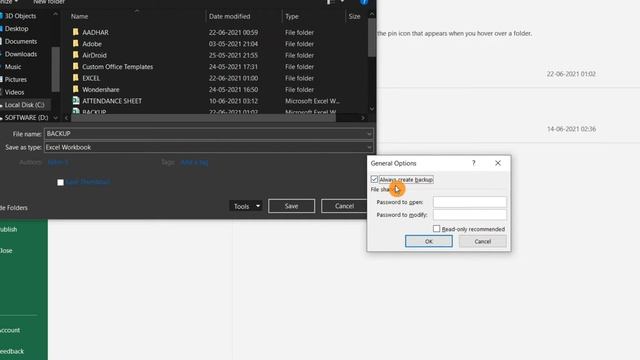This screenshot has width=640, height=360.
Task: Click the file list horizontal scrollbar
Action: coord(203,118)
